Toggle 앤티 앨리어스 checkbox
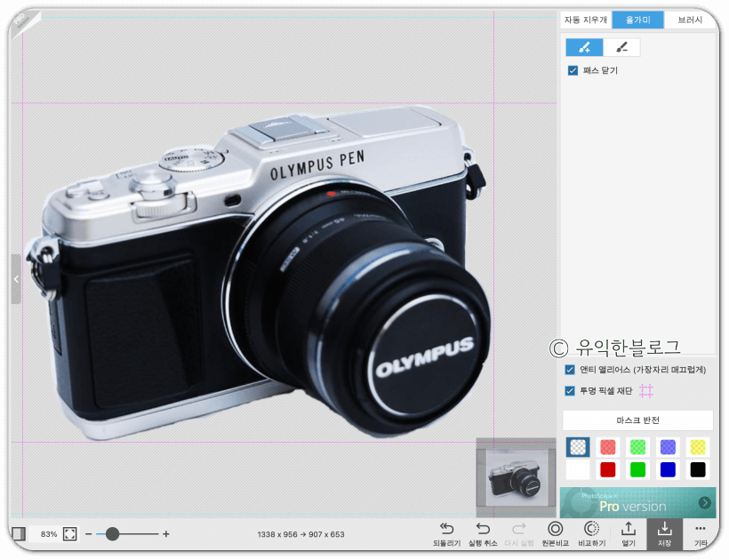This screenshot has height=560, width=729. click(x=570, y=370)
